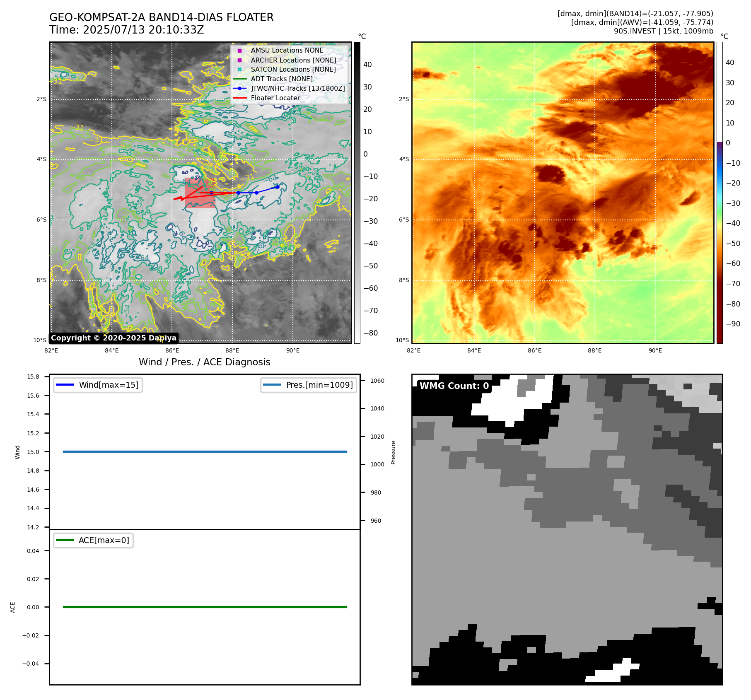The height and width of the screenshot is (700, 751).
Task: Click the 1000 tick on the Pressure axis
Action: point(377,464)
